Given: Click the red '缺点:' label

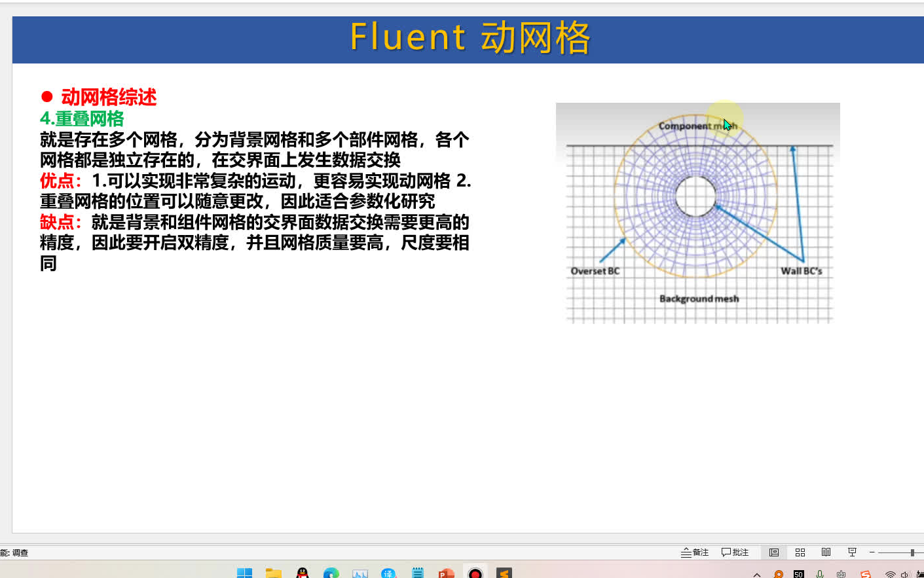Looking at the screenshot, I should 61,223.
